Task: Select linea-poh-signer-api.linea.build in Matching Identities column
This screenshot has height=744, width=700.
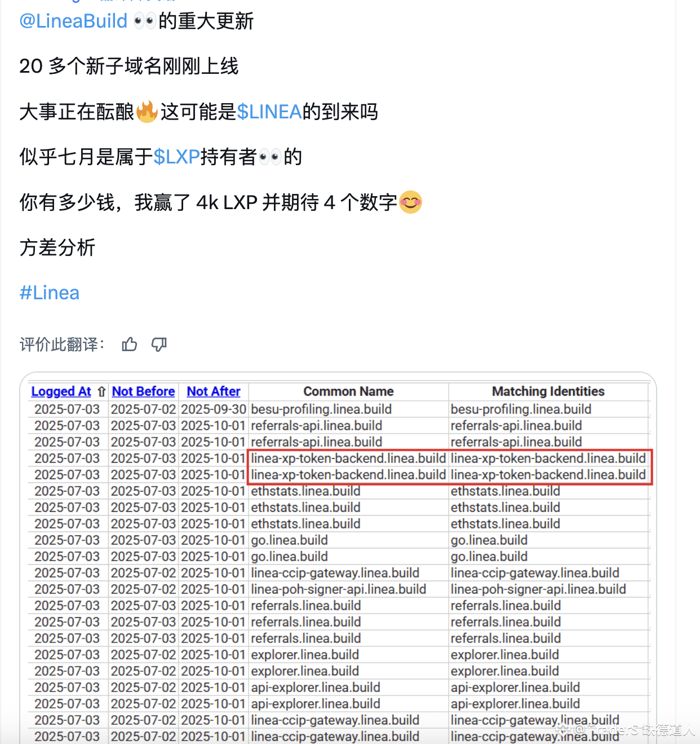Action: click(x=538, y=589)
